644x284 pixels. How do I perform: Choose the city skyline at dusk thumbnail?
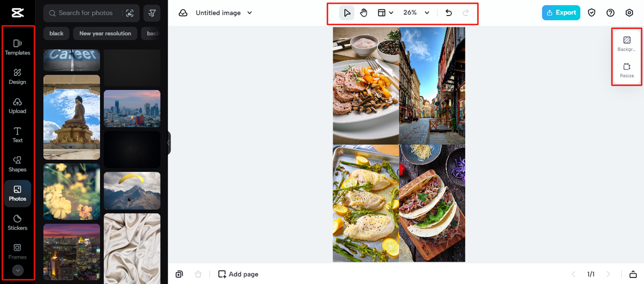point(132,109)
